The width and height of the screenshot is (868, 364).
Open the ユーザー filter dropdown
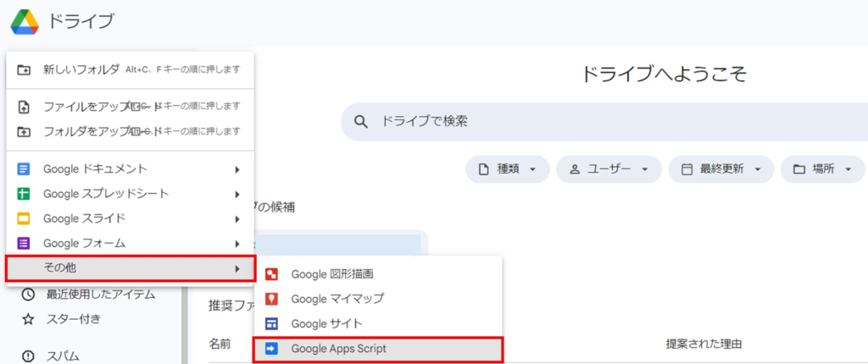[x=609, y=169]
